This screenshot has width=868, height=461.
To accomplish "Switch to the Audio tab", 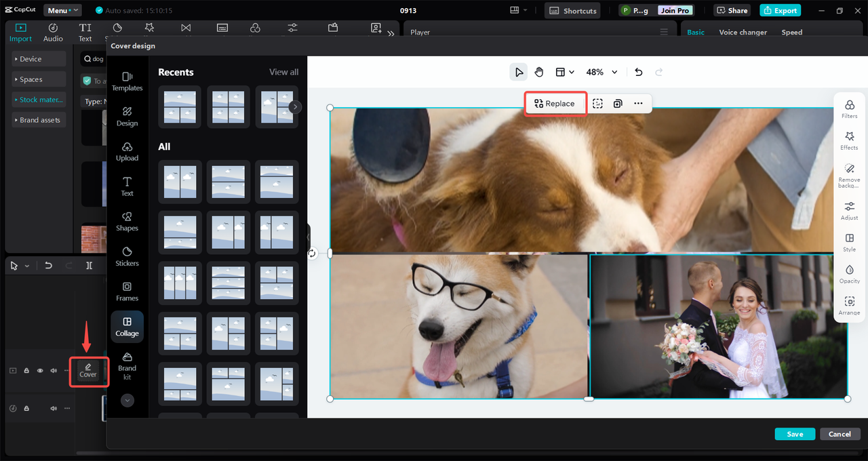I will pyautogui.click(x=53, y=33).
